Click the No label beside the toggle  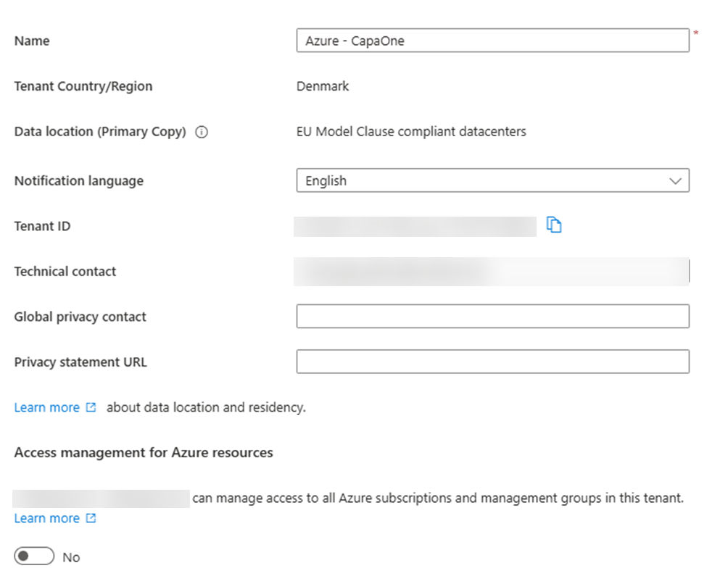[x=71, y=557]
